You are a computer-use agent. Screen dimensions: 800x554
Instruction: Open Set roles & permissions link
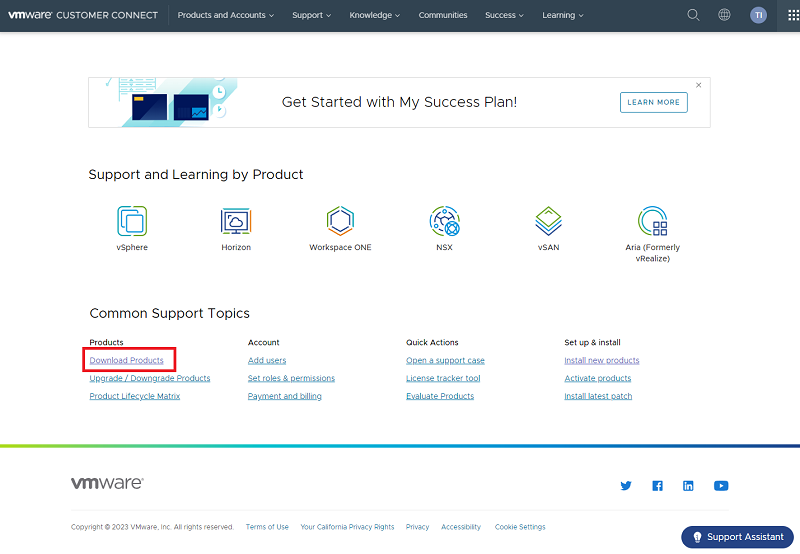[291, 378]
